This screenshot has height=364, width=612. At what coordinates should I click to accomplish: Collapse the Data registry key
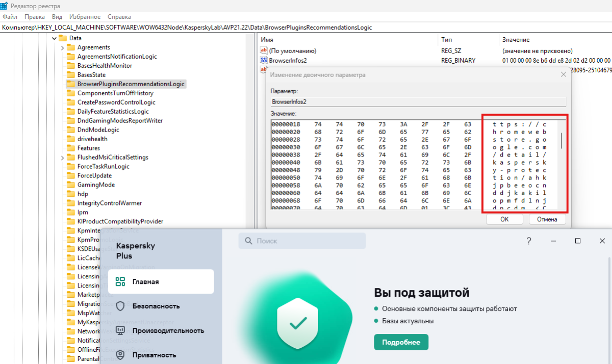[54, 38]
